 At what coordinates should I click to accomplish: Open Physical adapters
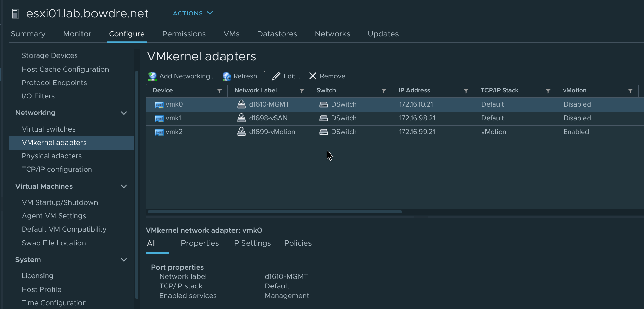point(52,156)
